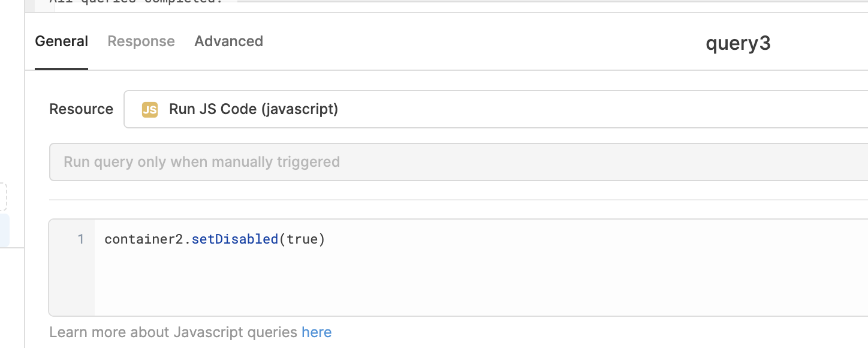The image size is (868, 348).
Task: Click the query3 name to rename it
Action: (738, 43)
